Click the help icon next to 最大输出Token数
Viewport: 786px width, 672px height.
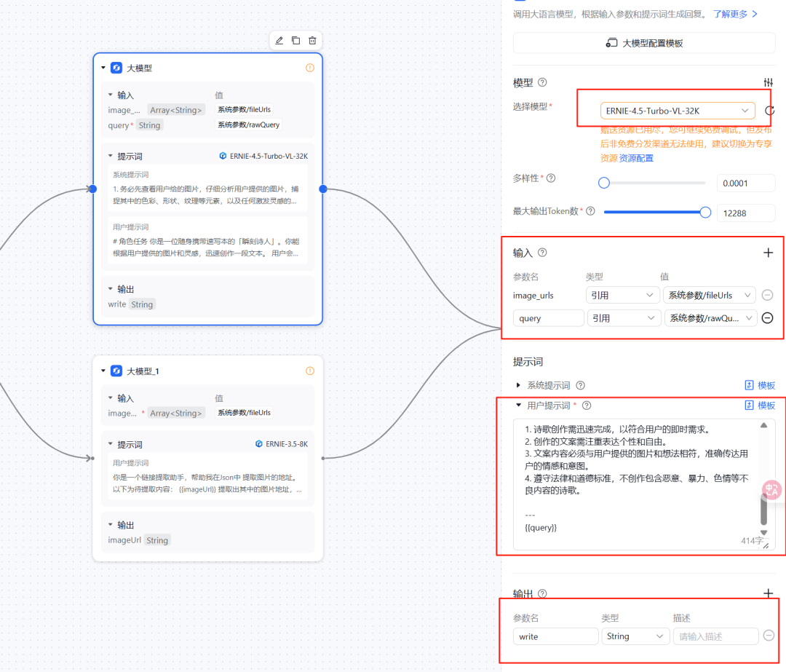click(x=590, y=211)
